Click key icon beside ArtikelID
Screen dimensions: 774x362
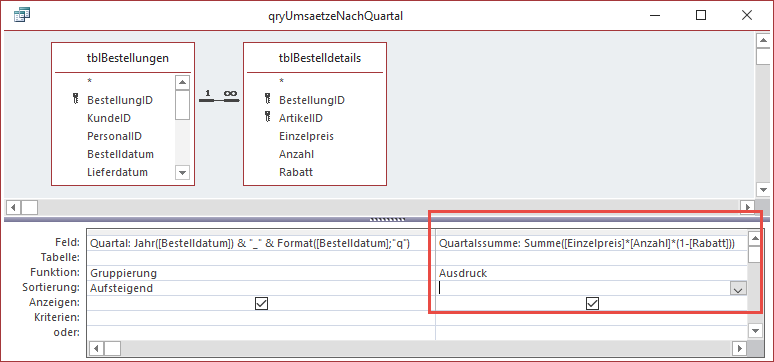[x=268, y=118]
